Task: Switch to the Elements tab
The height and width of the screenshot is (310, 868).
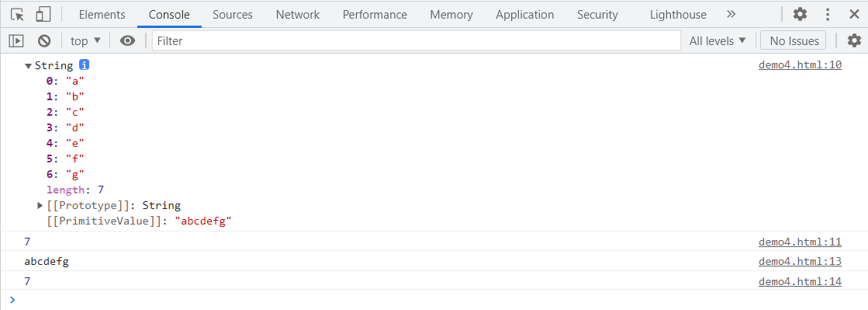Action: point(102,15)
